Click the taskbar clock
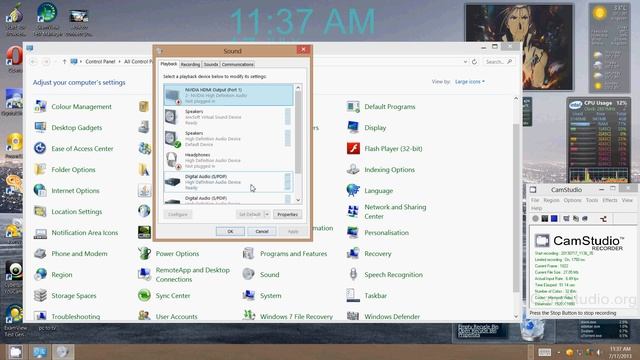The image size is (640, 360). pos(620,352)
